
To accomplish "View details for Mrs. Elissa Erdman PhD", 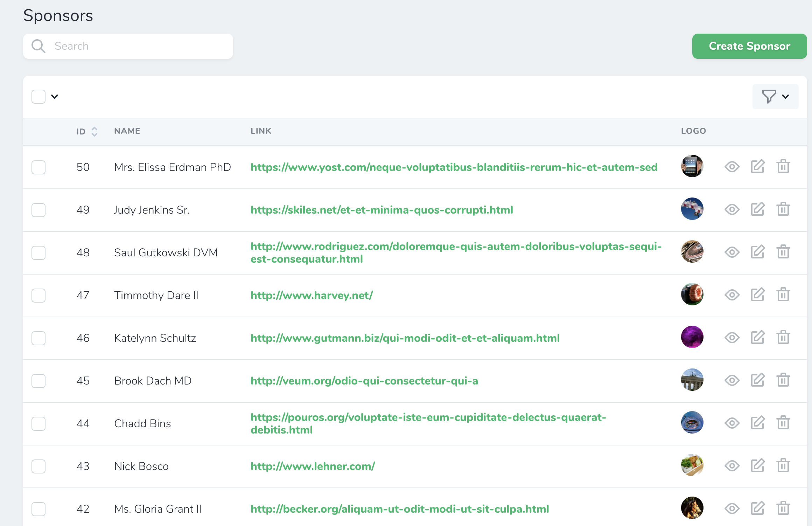I will click(x=732, y=167).
